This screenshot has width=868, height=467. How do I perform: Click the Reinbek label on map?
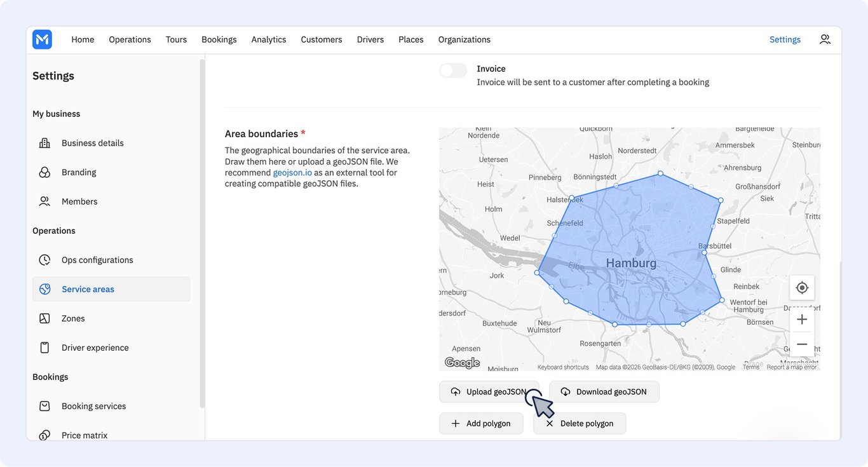coord(747,287)
